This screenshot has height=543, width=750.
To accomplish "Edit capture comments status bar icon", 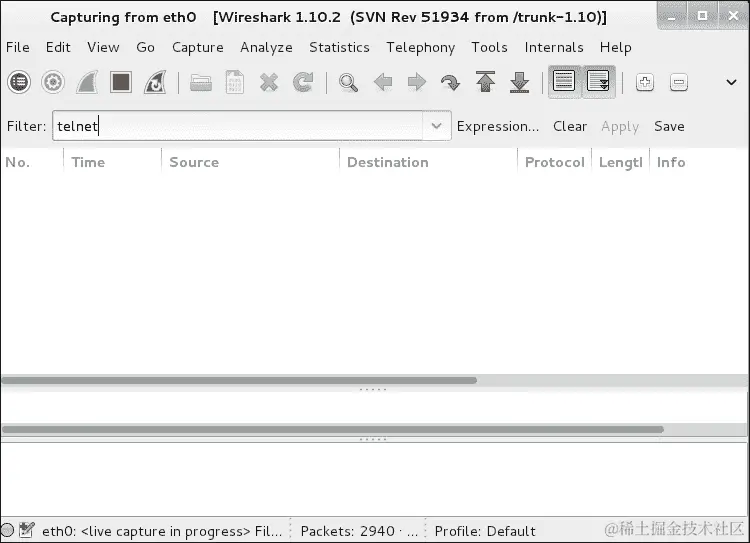I will click(x=27, y=530).
